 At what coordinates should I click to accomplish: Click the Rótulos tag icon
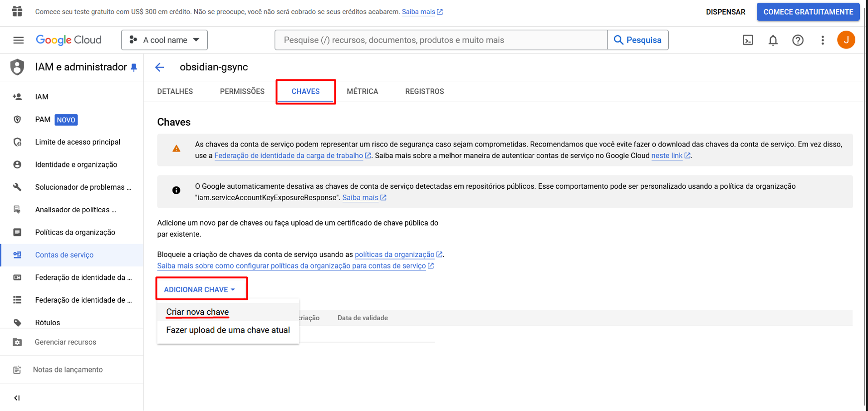[x=17, y=323]
